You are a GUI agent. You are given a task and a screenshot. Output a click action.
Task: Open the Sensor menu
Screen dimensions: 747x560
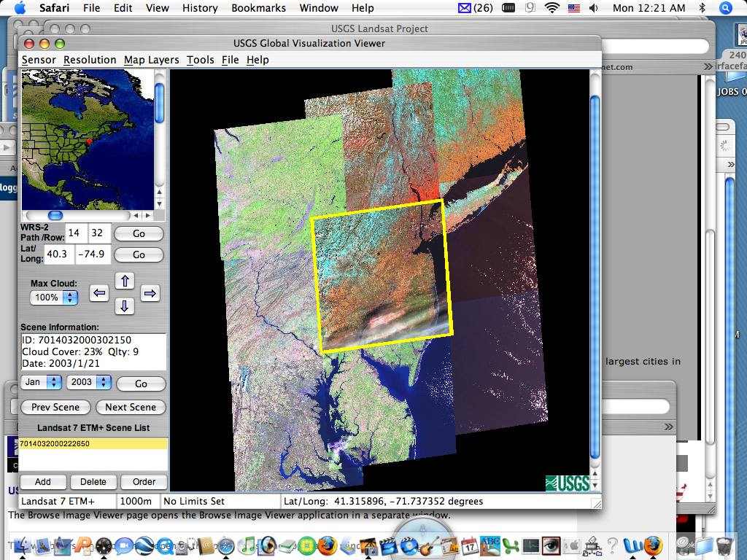(39, 60)
